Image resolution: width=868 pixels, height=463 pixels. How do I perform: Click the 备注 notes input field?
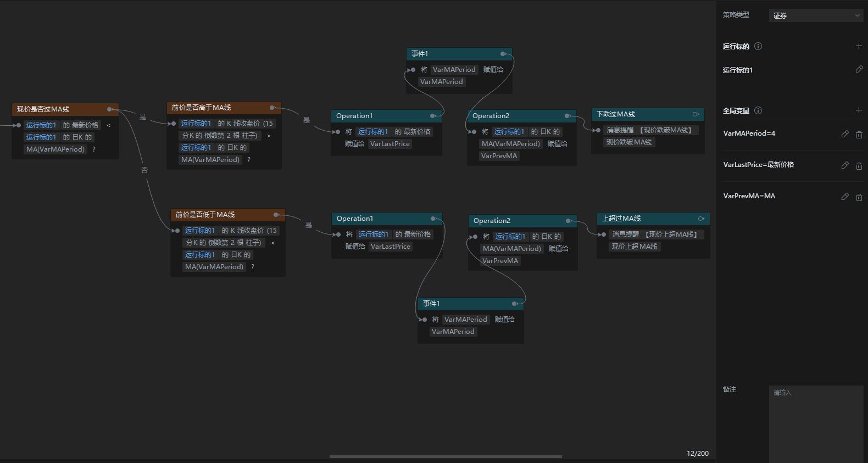tap(816, 423)
